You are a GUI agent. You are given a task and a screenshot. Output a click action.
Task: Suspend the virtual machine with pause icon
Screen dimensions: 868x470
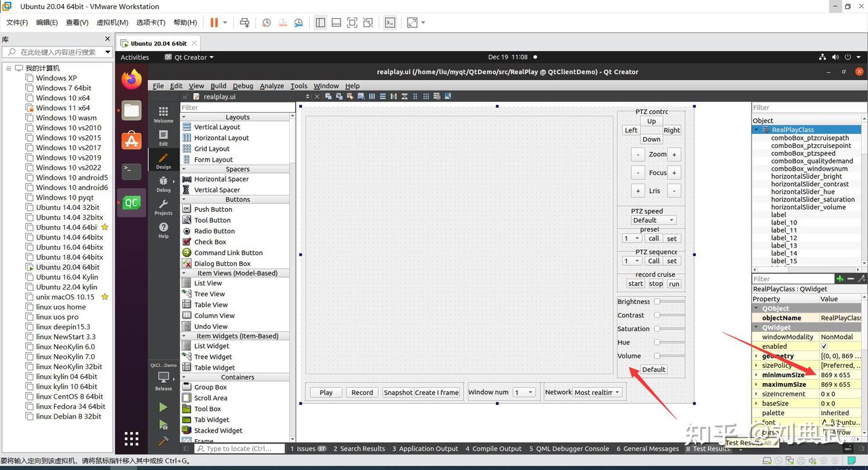click(214, 22)
